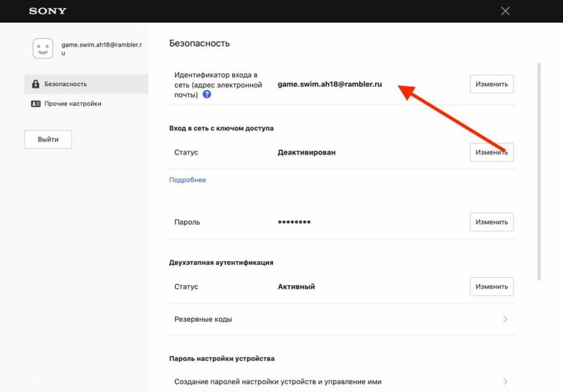The width and height of the screenshot is (563, 392).
Task: Click the Пароль настройки устройства heading
Action: [222, 358]
